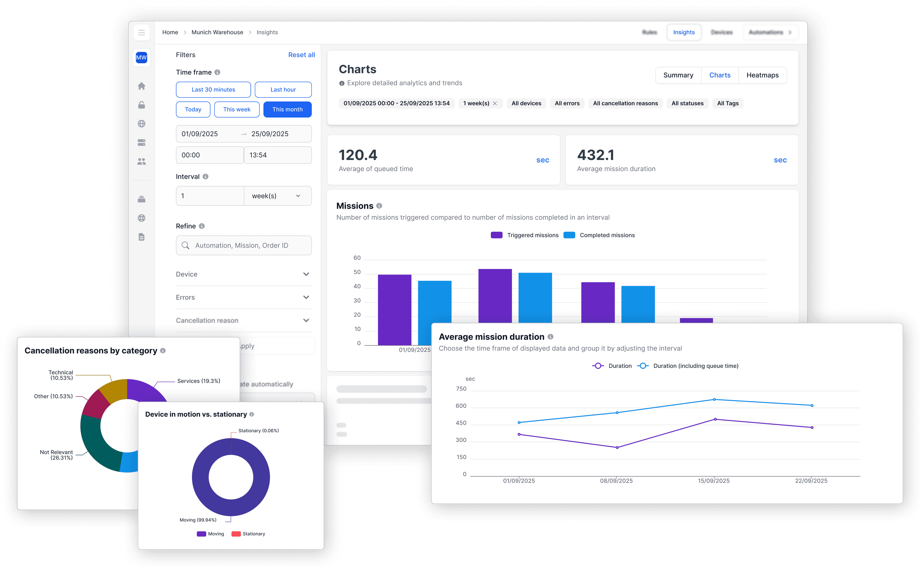Open the lock sidebar icon
This screenshot has height=571, width=924.
(141, 105)
